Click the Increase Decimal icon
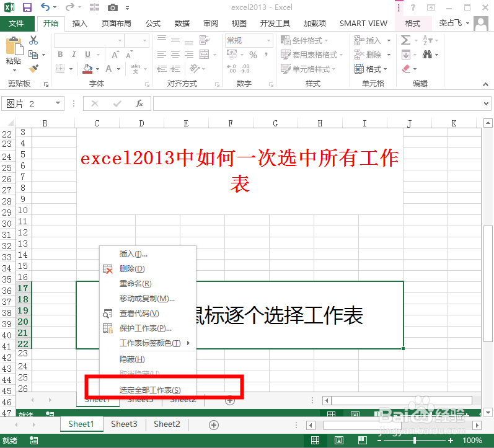 [231, 68]
